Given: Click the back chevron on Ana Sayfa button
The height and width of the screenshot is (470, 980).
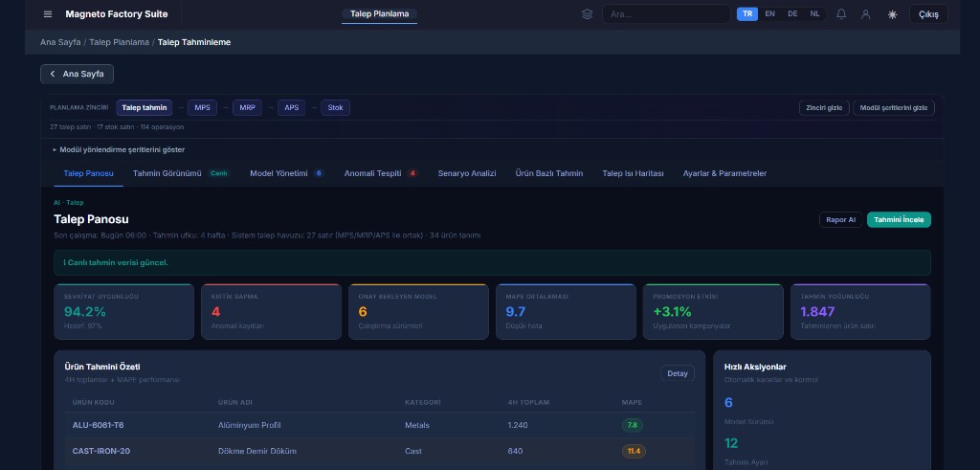Looking at the screenshot, I should point(53,74).
